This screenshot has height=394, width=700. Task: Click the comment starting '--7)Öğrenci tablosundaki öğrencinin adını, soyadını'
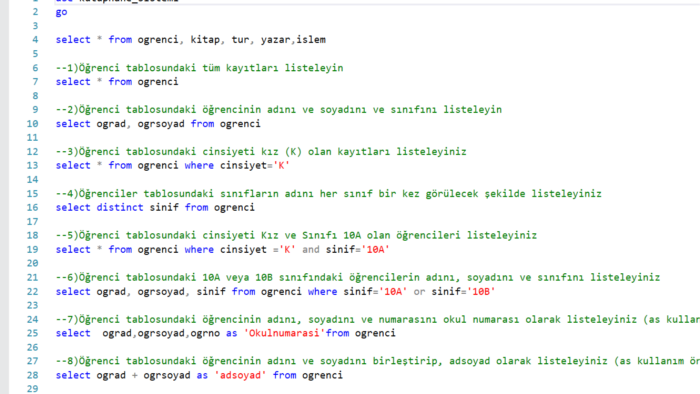coord(378,319)
